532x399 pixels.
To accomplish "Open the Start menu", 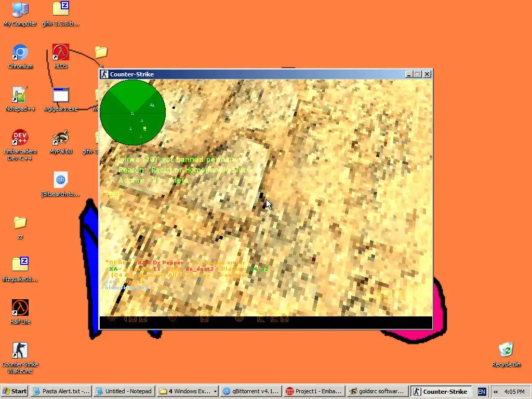I will coord(15,391).
